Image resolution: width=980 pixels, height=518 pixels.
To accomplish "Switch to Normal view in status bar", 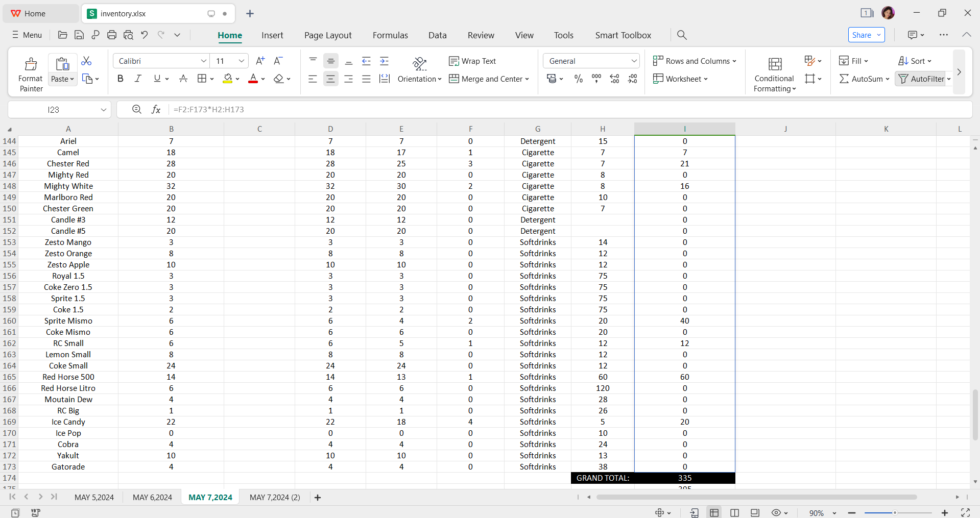I will click(x=714, y=512).
